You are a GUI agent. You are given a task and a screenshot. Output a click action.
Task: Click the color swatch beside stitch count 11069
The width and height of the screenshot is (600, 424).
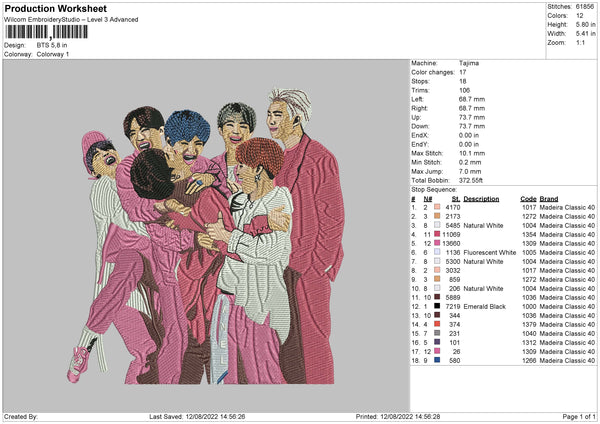click(437, 234)
